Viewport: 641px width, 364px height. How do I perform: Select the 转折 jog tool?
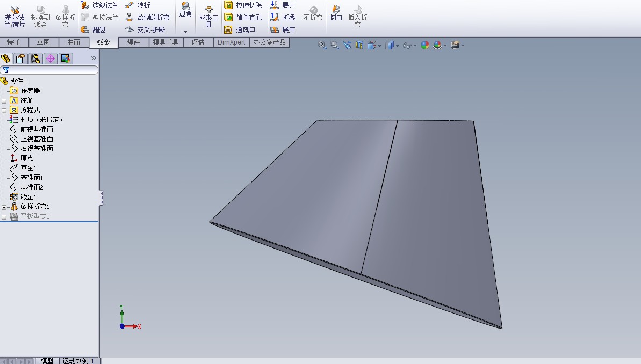(138, 5)
